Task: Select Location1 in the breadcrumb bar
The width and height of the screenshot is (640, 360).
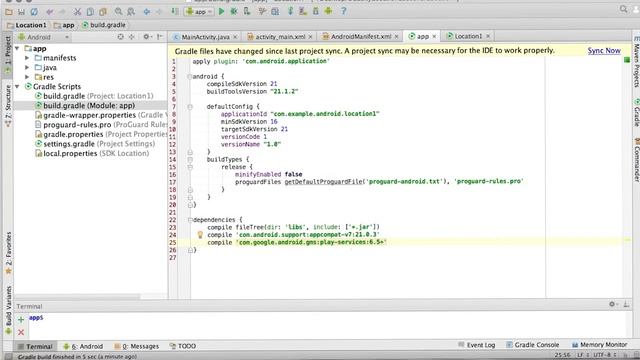Action: point(27,25)
